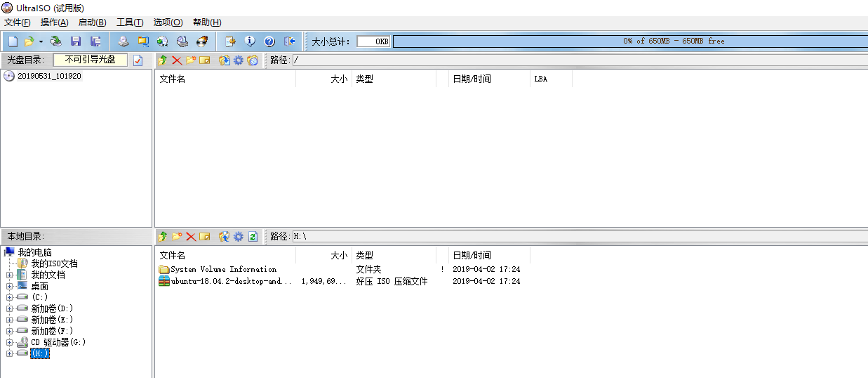Click Rename icon in local pane toolbar
The width and height of the screenshot is (868, 378).
click(205, 237)
